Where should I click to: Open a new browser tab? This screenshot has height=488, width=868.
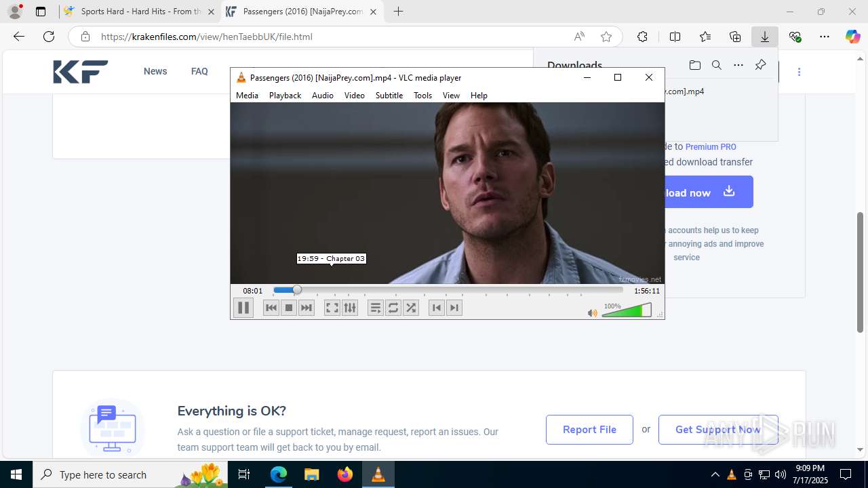[x=398, y=12]
